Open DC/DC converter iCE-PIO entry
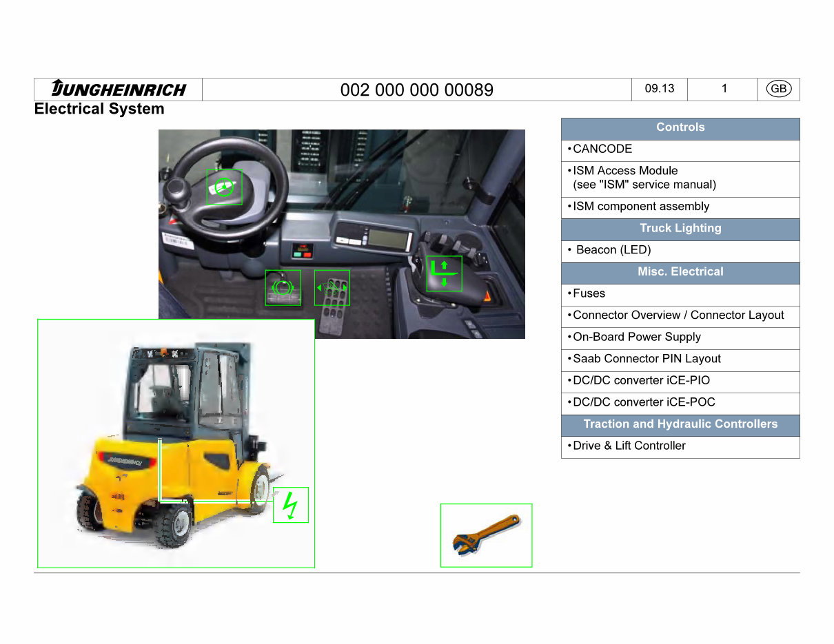Screen dimensions: 834x644 pos(680,382)
